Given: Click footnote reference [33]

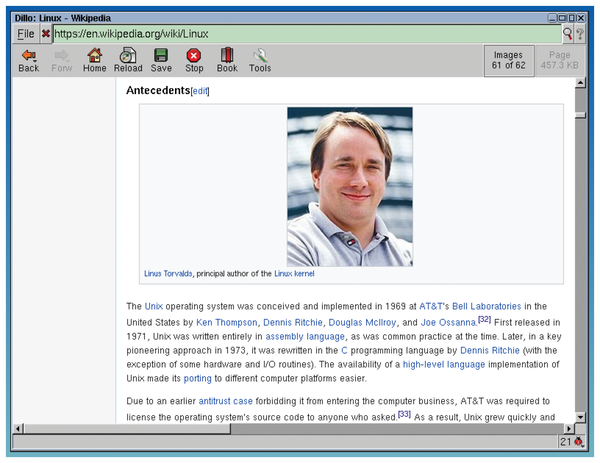Looking at the screenshot, I should pyautogui.click(x=404, y=414).
